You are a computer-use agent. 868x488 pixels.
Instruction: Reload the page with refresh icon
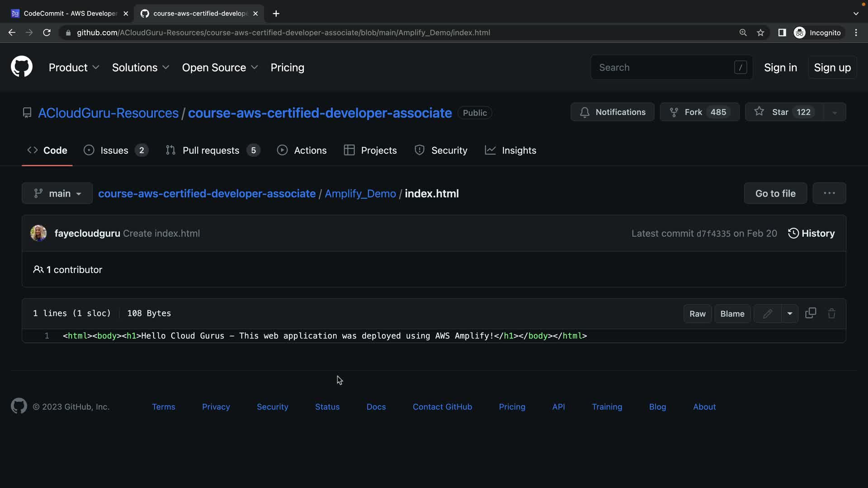pyautogui.click(x=47, y=33)
